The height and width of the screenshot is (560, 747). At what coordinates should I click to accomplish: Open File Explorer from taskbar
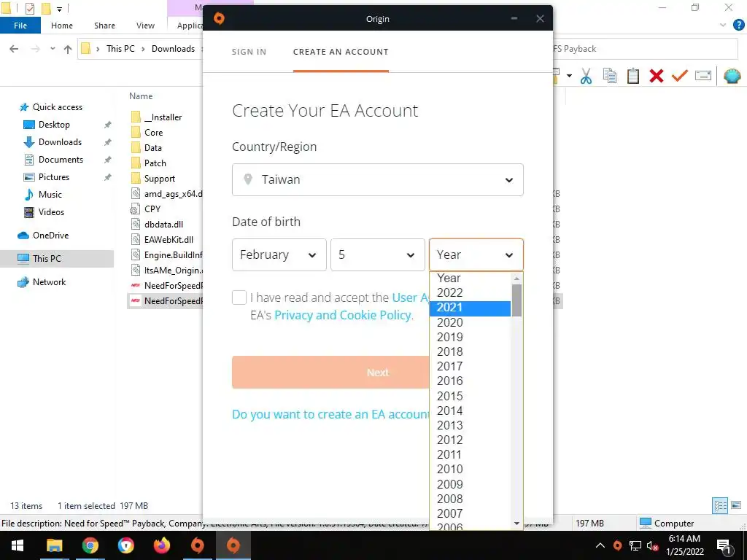click(x=54, y=545)
